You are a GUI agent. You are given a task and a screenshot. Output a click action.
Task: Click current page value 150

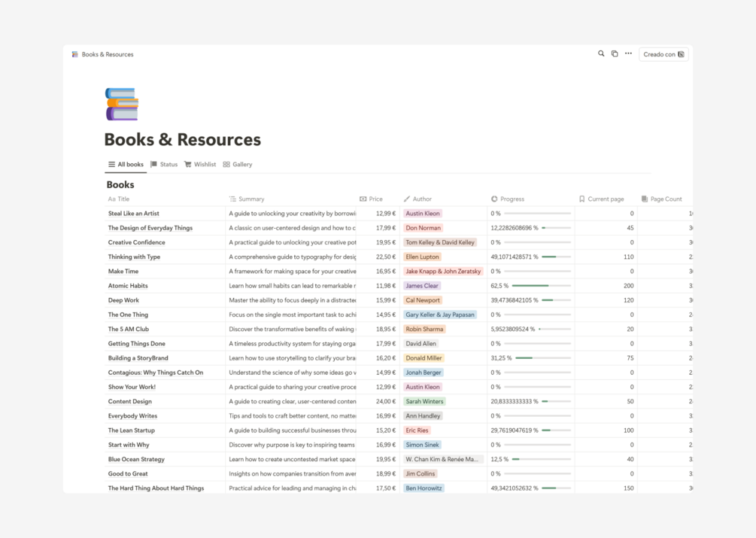[x=628, y=488]
